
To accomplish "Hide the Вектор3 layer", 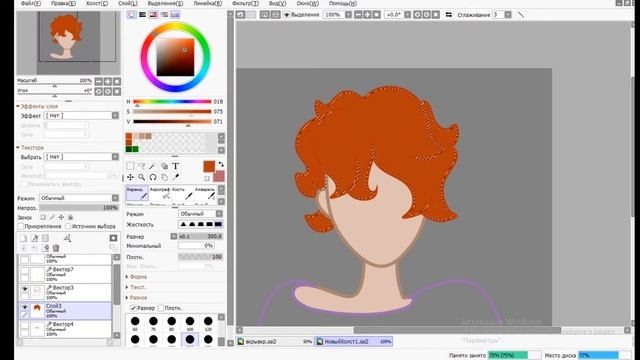I will pos(24,289).
